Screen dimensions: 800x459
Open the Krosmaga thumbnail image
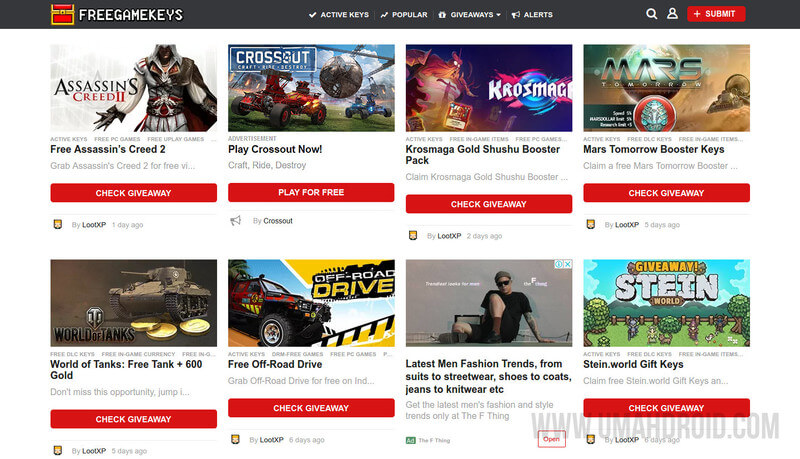(489, 88)
